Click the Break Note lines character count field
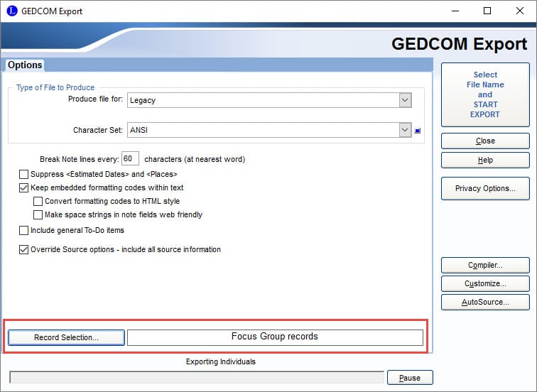The image size is (537, 392). coord(130,158)
